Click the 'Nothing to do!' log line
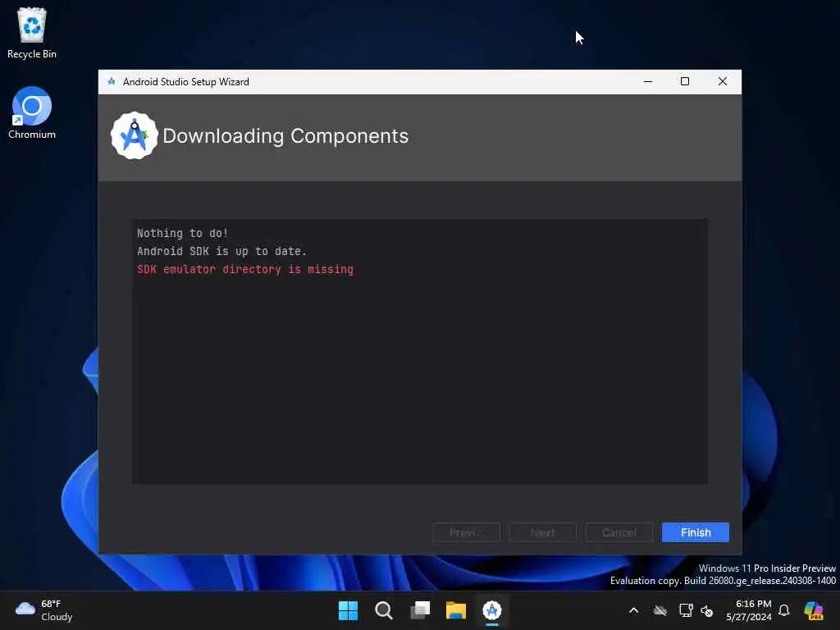 [183, 233]
